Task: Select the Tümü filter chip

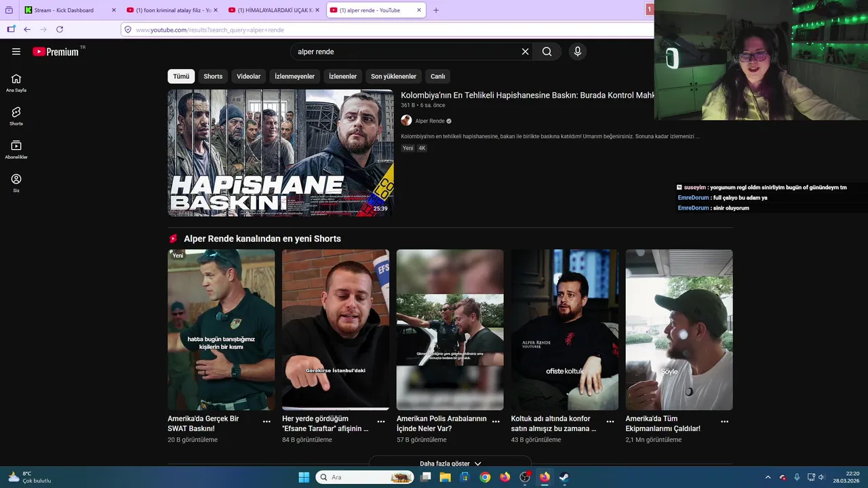Action: click(x=181, y=77)
